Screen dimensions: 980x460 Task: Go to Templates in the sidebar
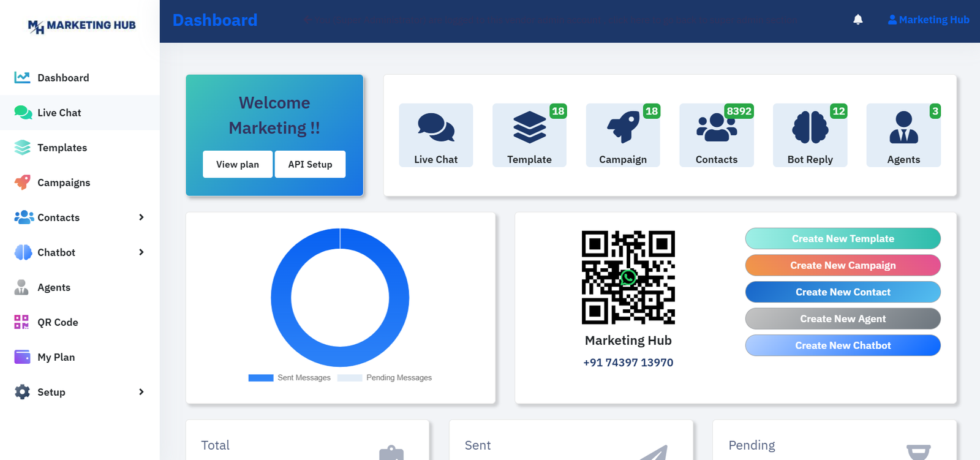point(62,148)
